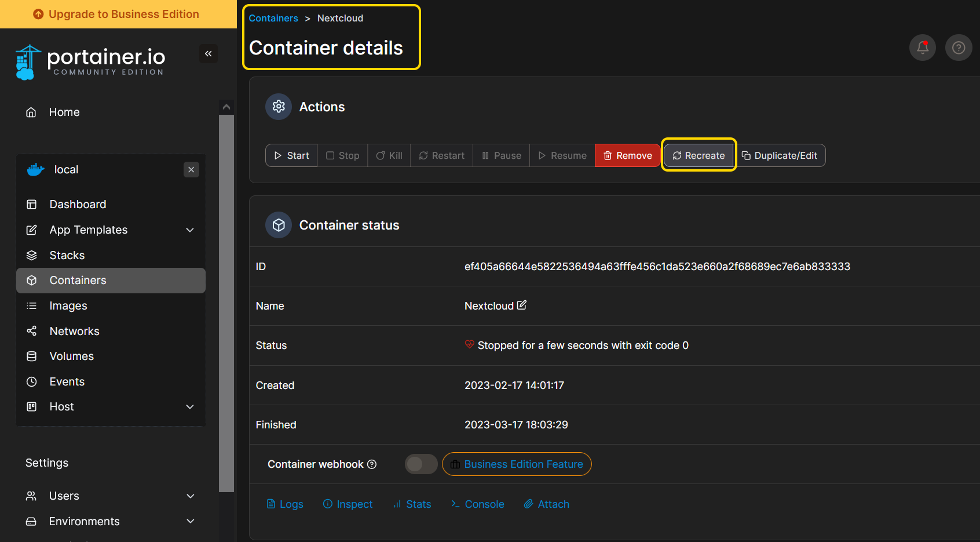Open Stacks in the sidebar

(x=67, y=256)
